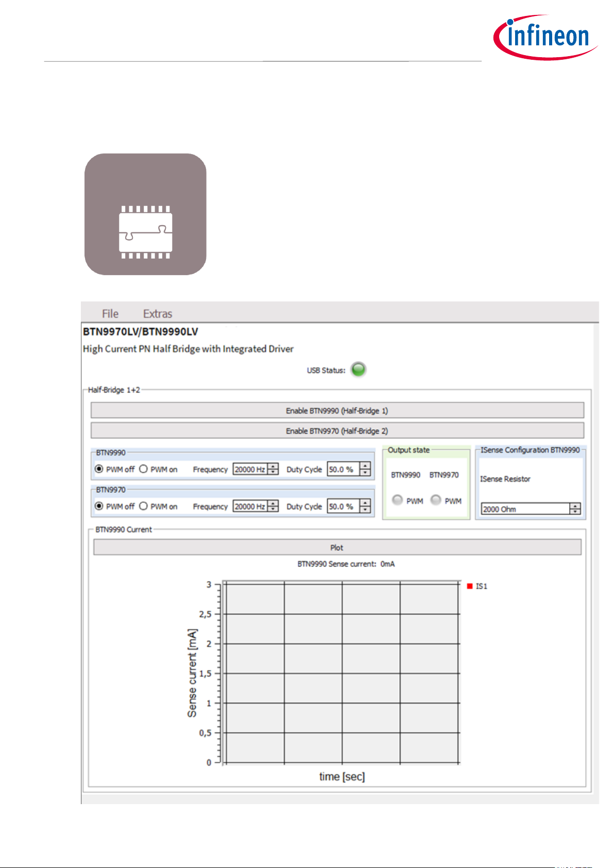Screen dimensions: 614x868
Task: Select PWM on for BTN9970
Action: [144, 506]
